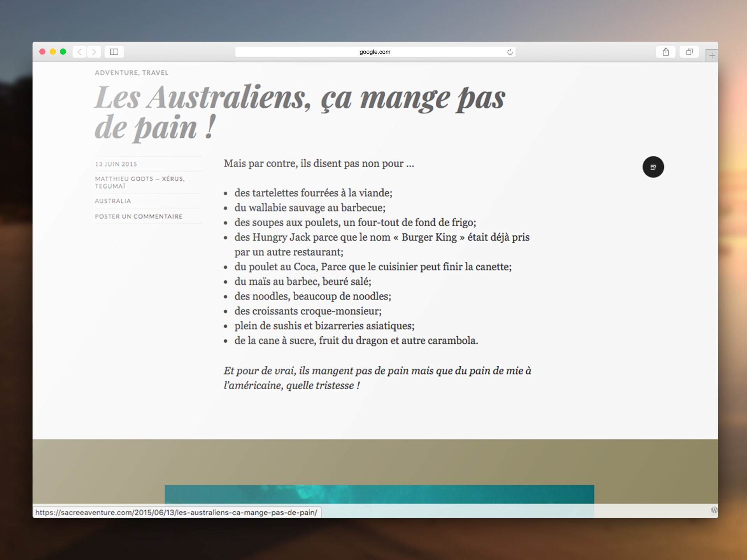Click the text 'des tartelettes fourrées à la viande;'
The height and width of the screenshot is (560, 747).
313,193
